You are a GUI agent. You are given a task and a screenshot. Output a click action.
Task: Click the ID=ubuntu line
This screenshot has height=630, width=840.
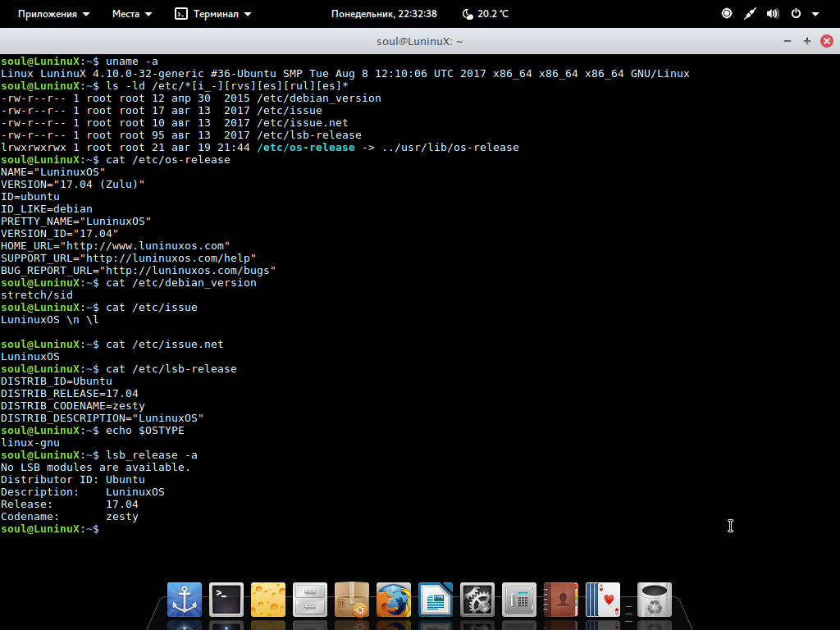30,197
